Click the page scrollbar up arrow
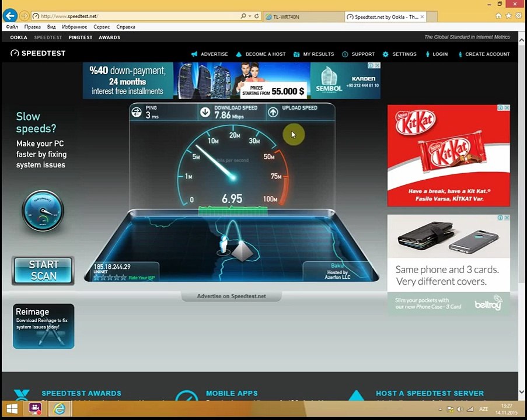 tap(522, 40)
